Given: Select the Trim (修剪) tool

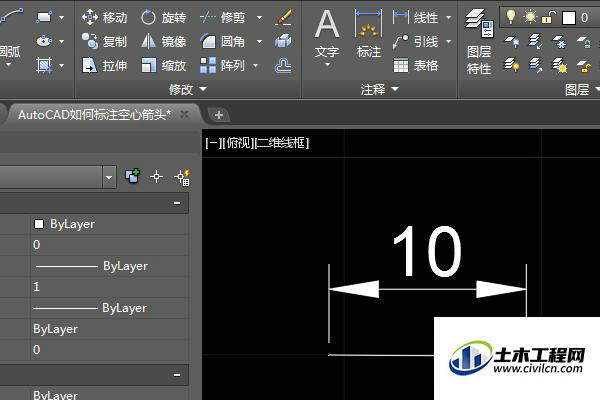Looking at the screenshot, I should click(222, 17).
